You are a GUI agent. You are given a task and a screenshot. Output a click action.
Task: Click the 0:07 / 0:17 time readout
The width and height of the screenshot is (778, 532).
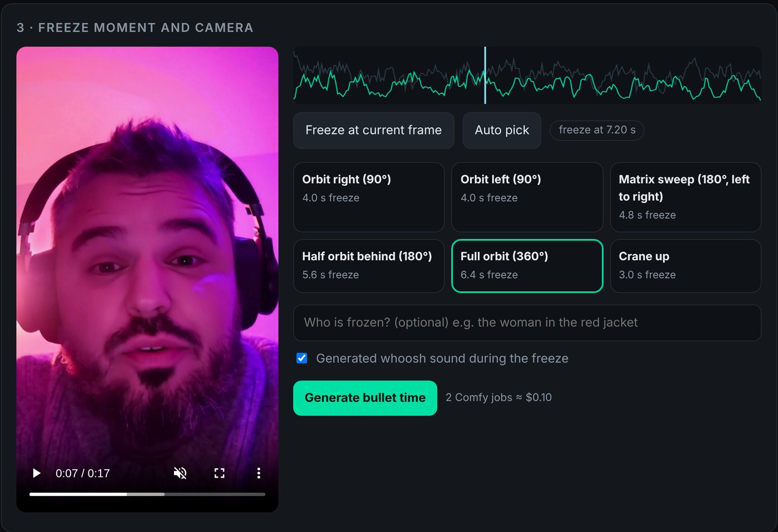83,473
